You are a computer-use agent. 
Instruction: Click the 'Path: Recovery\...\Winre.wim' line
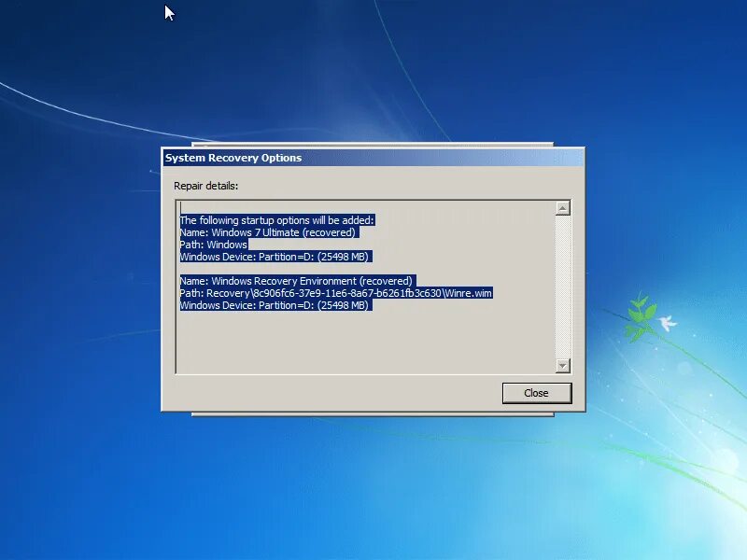pyautogui.click(x=335, y=293)
